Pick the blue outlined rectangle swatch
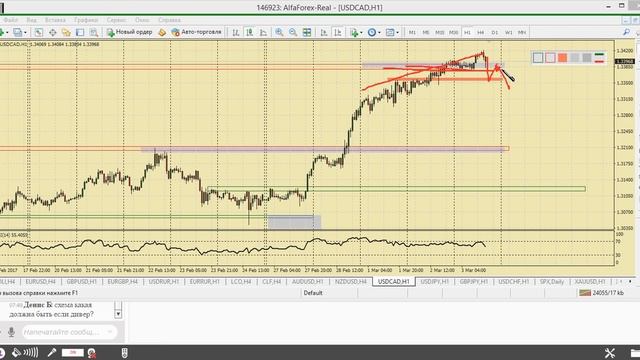This screenshot has width=640, height=360. pos(538,58)
